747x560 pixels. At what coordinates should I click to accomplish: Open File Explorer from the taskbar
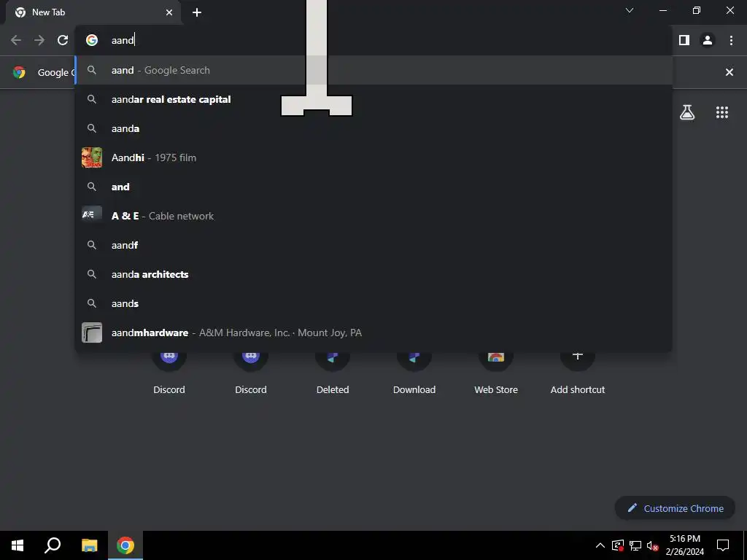[89, 545]
